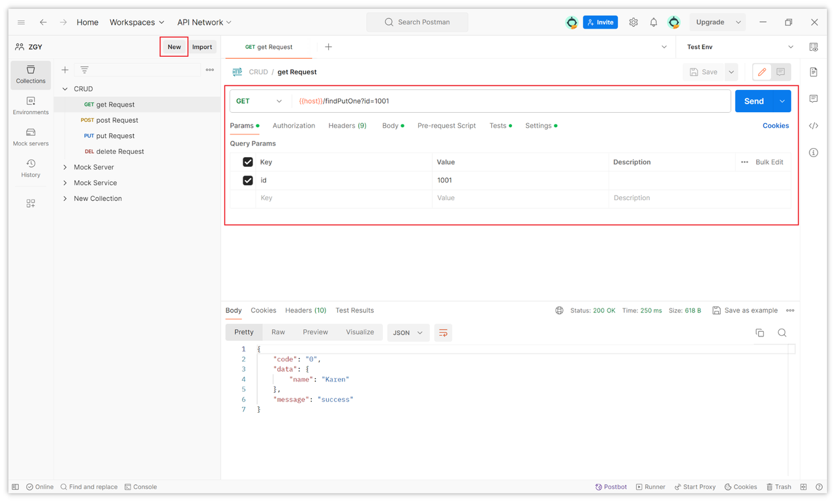Toggle the two-pane layout icon in status bar
This screenshot has height=504, width=835.
click(x=804, y=487)
